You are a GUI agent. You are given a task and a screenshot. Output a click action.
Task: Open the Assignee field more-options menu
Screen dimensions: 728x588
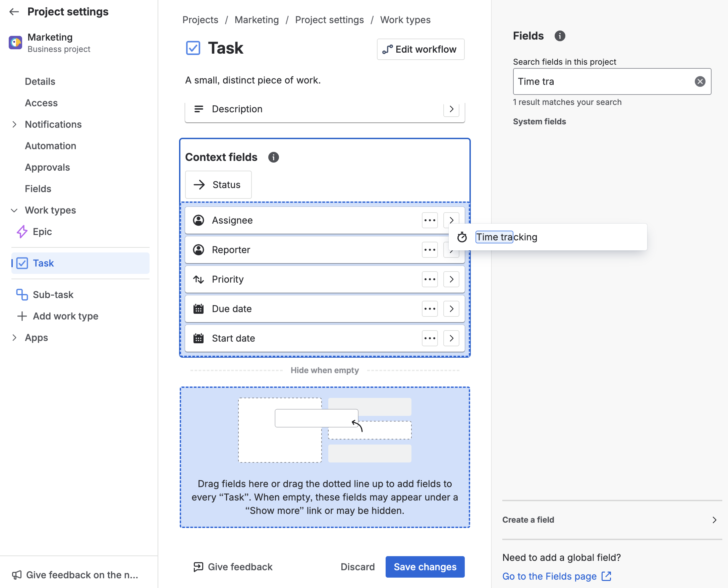pyautogui.click(x=430, y=220)
